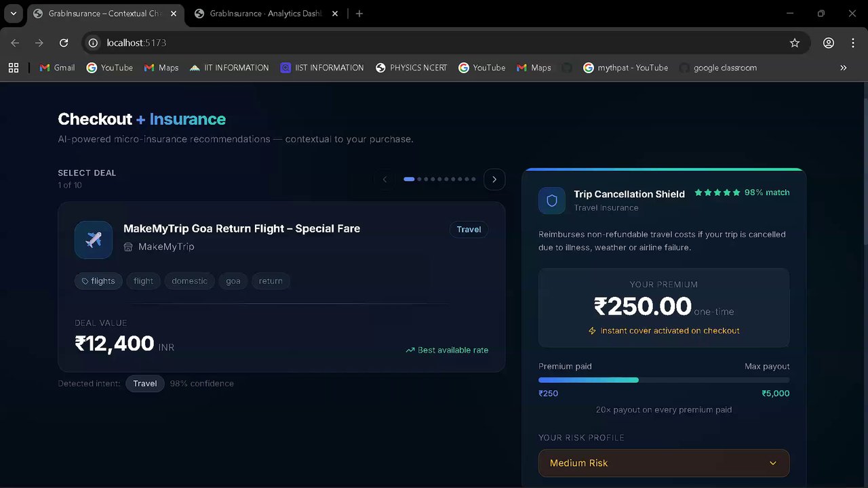
Task: Click the goa tag chip
Action: 233,281
